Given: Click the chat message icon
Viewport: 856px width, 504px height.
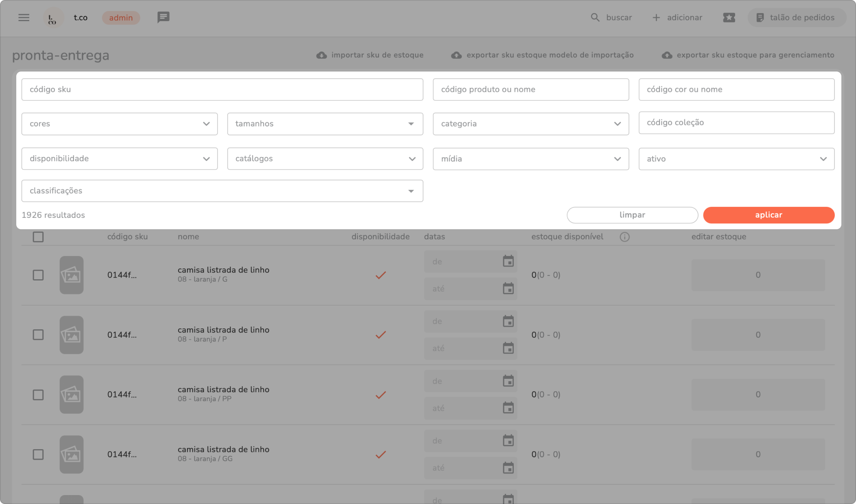Looking at the screenshot, I should tap(163, 17).
